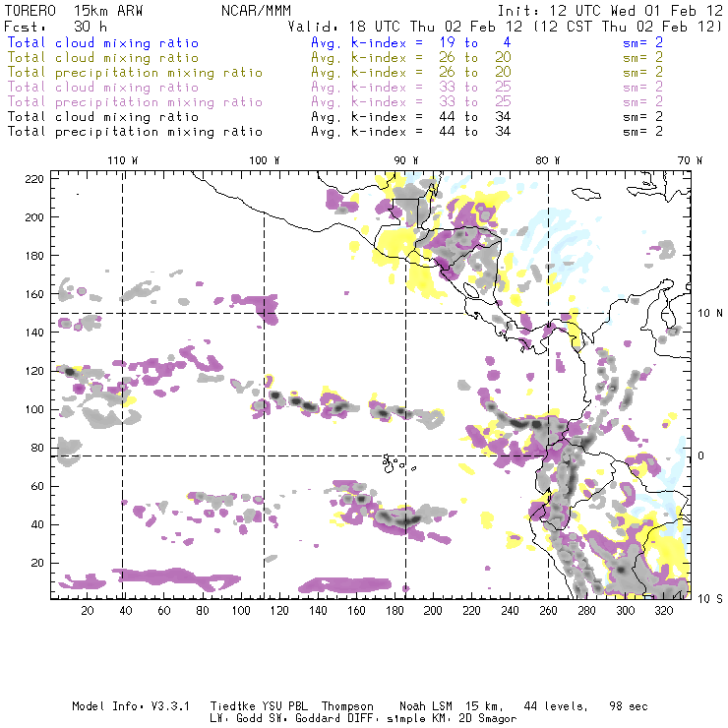Click the "0" equator label on right edge
Screen dimensions: 728x728
pos(701,455)
